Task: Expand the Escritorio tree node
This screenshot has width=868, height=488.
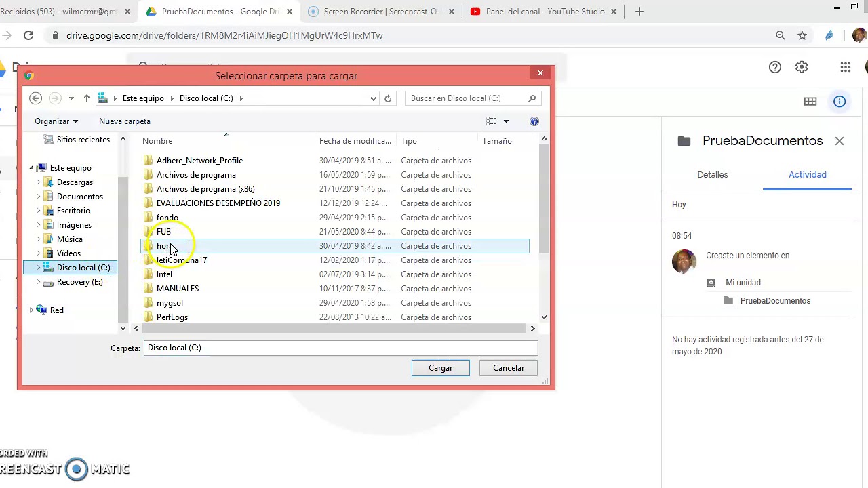Action: 38,211
